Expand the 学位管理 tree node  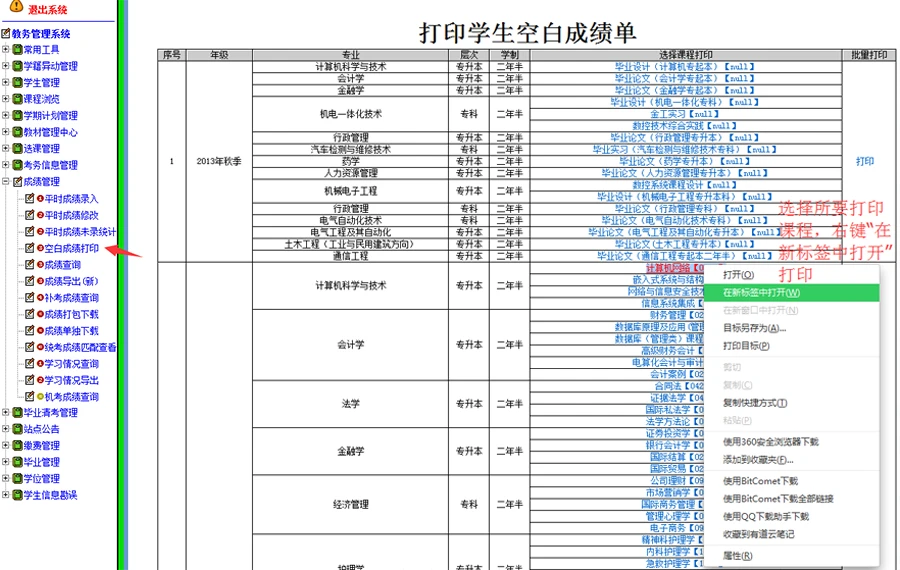pyautogui.click(x=6, y=478)
